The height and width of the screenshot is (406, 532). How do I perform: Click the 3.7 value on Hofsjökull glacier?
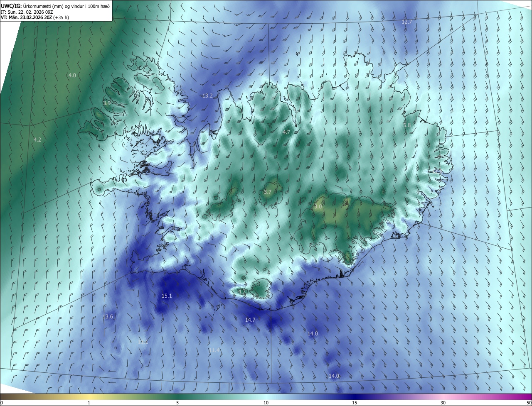point(268,192)
